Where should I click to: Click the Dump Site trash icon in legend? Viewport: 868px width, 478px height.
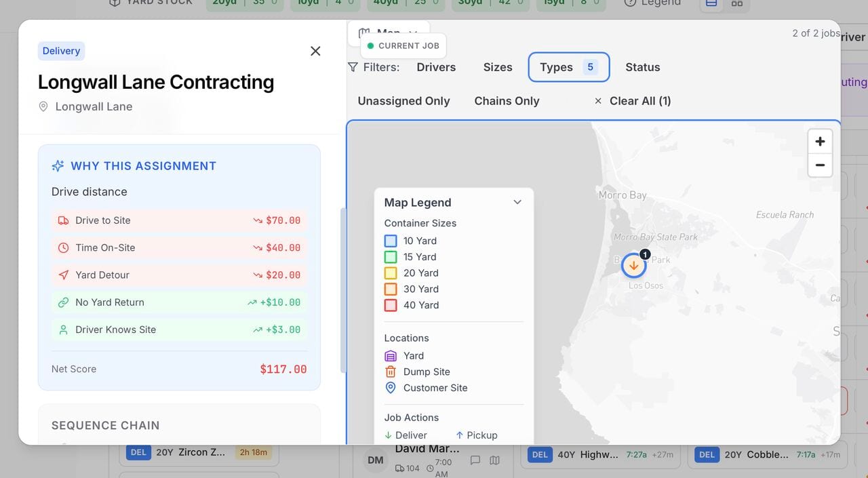(391, 372)
